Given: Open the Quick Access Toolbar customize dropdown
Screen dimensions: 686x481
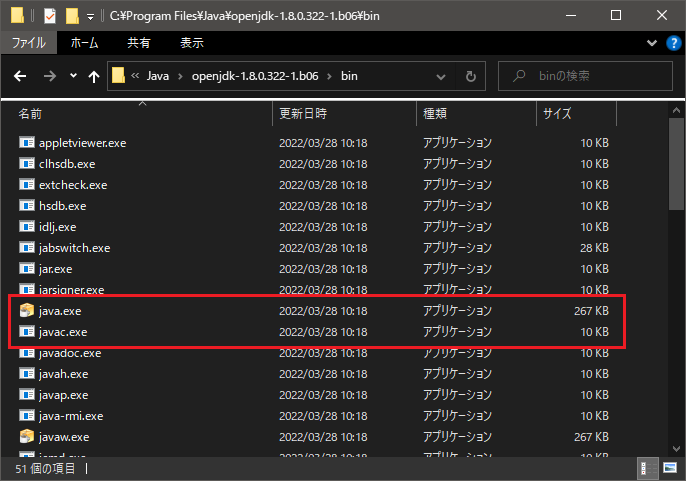Looking at the screenshot, I should click(x=90, y=16).
